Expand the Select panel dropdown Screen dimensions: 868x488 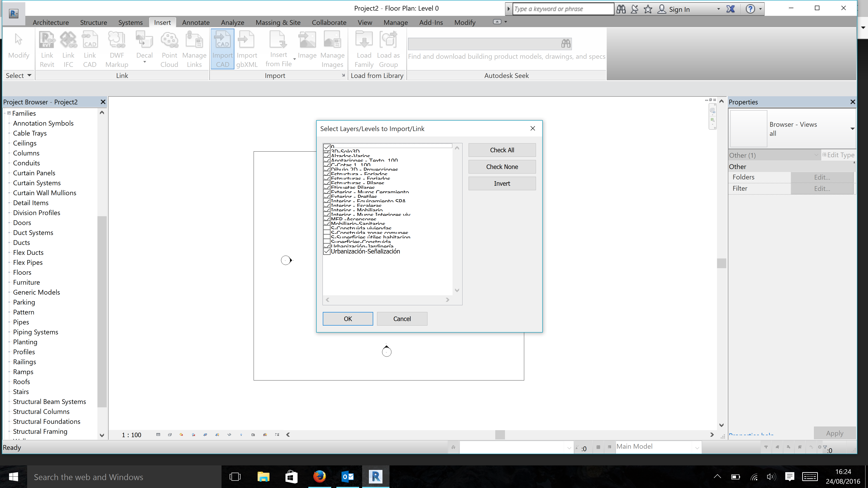[x=29, y=75]
